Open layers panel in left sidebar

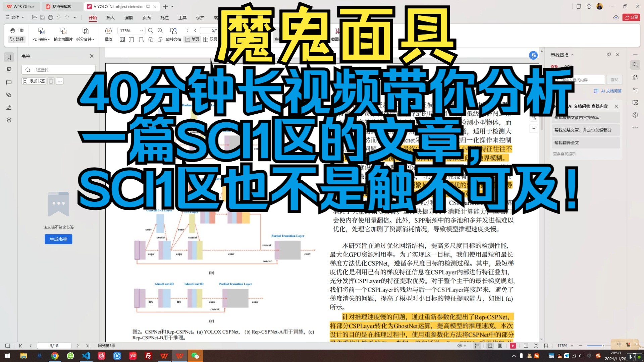[x=9, y=120]
